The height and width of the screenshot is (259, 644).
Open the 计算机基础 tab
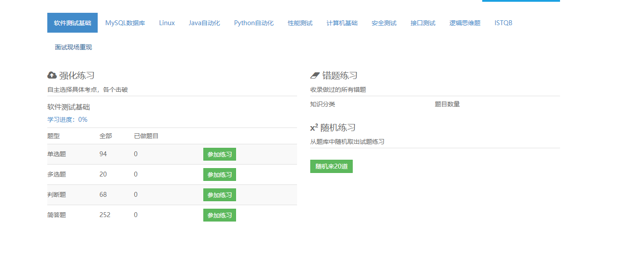[x=342, y=23]
